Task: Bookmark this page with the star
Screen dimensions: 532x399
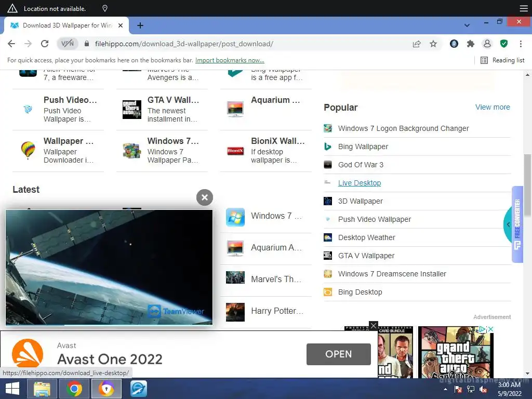Action: [433, 44]
